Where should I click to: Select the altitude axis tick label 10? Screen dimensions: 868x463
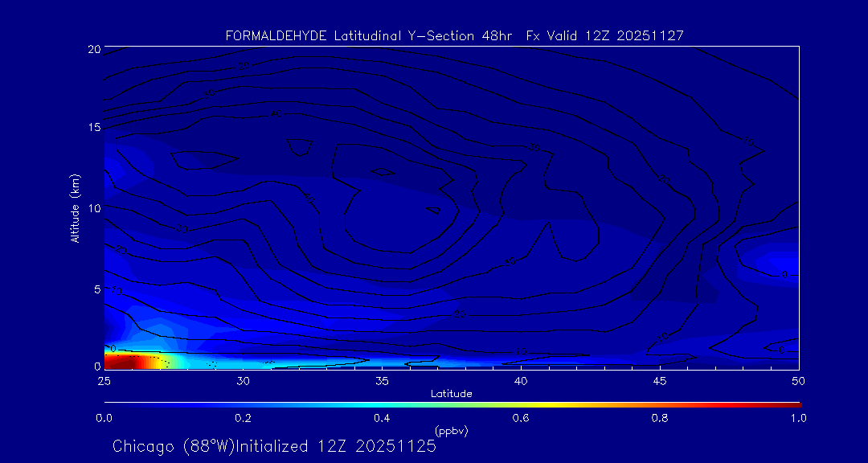coord(94,208)
